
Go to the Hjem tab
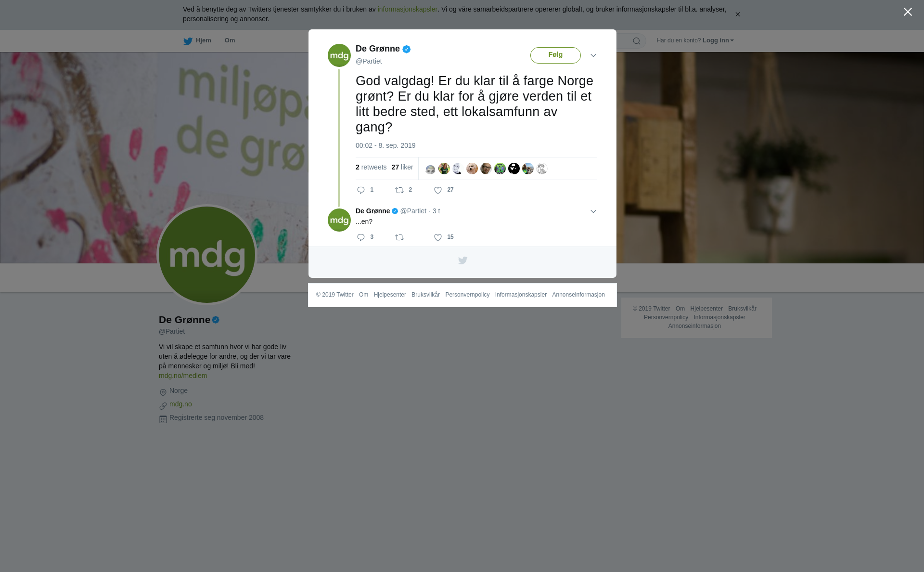pos(197,41)
